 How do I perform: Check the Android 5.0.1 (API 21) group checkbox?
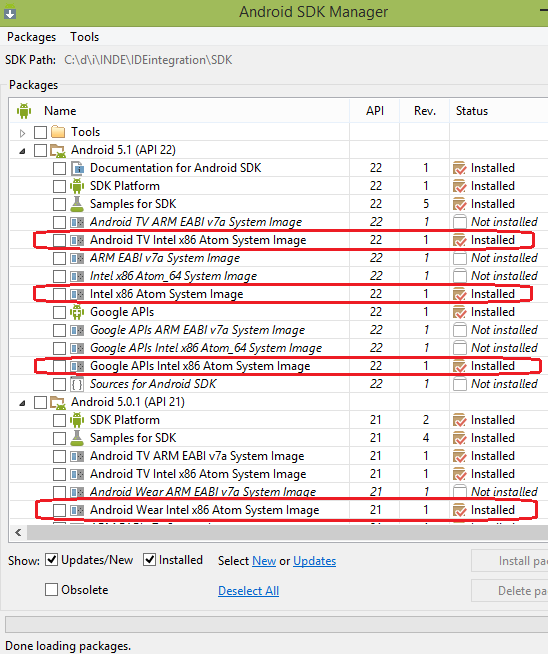[x=40, y=402]
